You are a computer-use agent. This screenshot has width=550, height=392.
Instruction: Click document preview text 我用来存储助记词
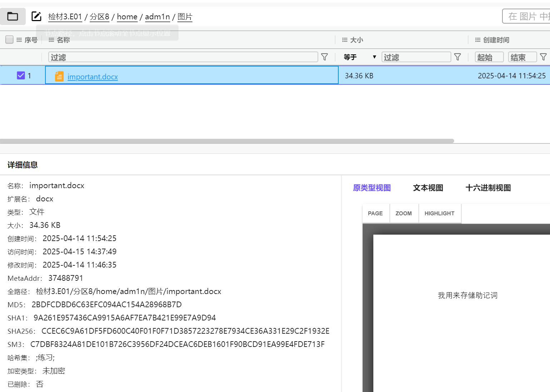pos(468,295)
